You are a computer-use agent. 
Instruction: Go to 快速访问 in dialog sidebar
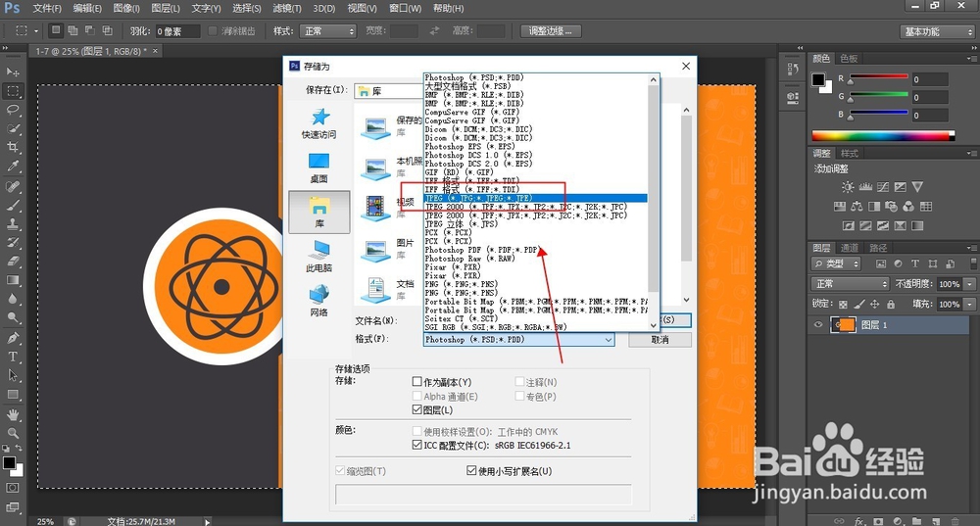point(319,123)
